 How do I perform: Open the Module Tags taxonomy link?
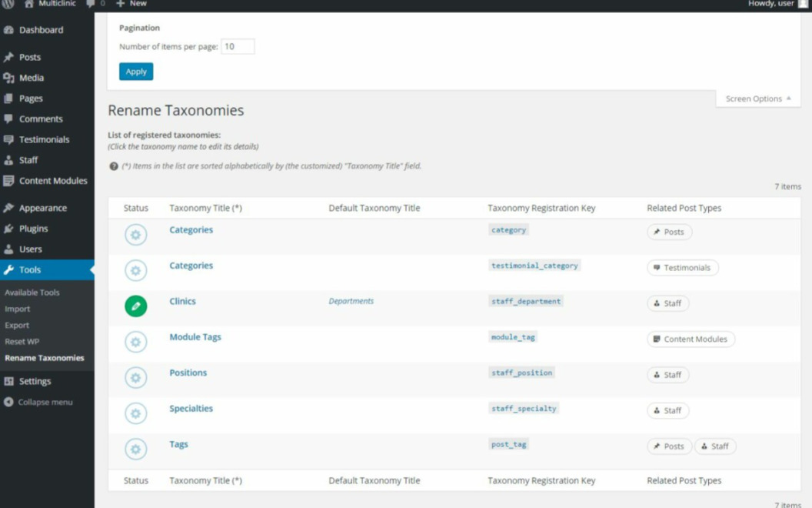tap(195, 337)
